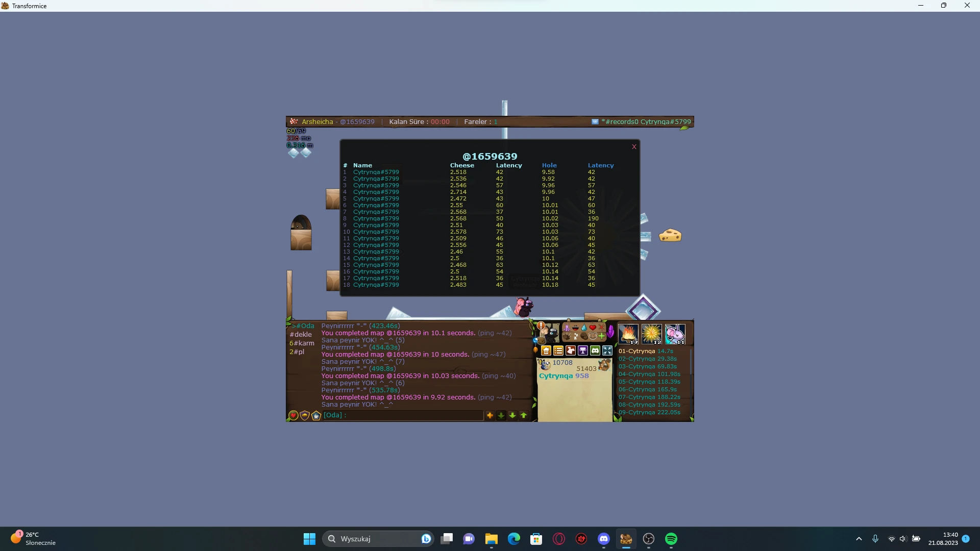Click the red heart friends icon by chat

click(293, 415)
